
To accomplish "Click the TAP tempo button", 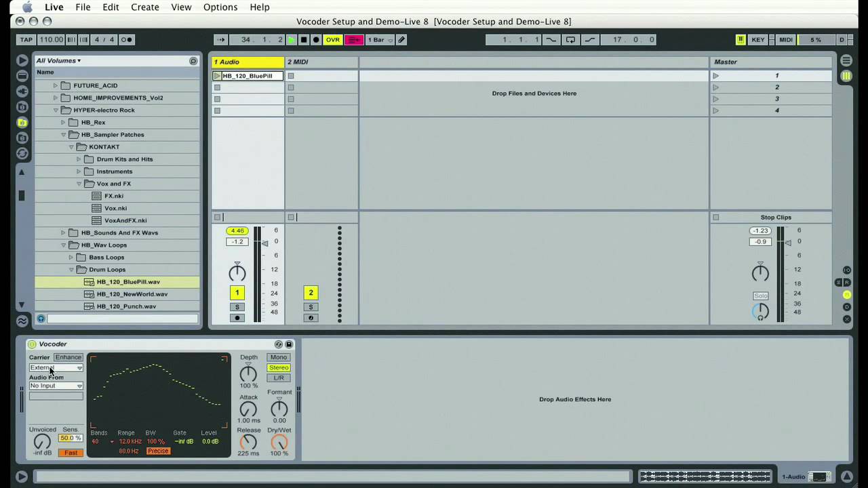I will click(26, 40).
